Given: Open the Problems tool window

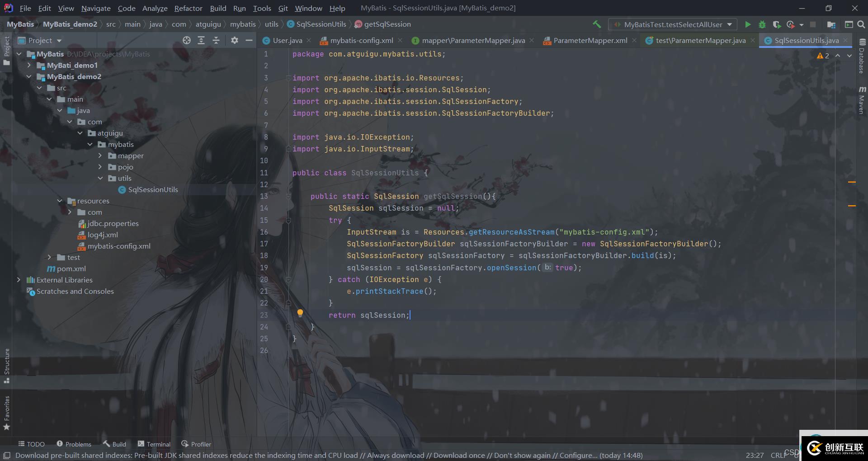Looking at the screenshot, I should coord(74,444).
